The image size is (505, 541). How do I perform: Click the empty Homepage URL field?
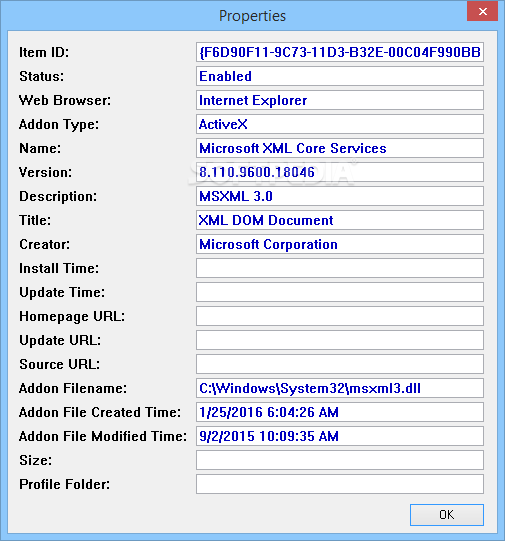(x=340, y=316)
